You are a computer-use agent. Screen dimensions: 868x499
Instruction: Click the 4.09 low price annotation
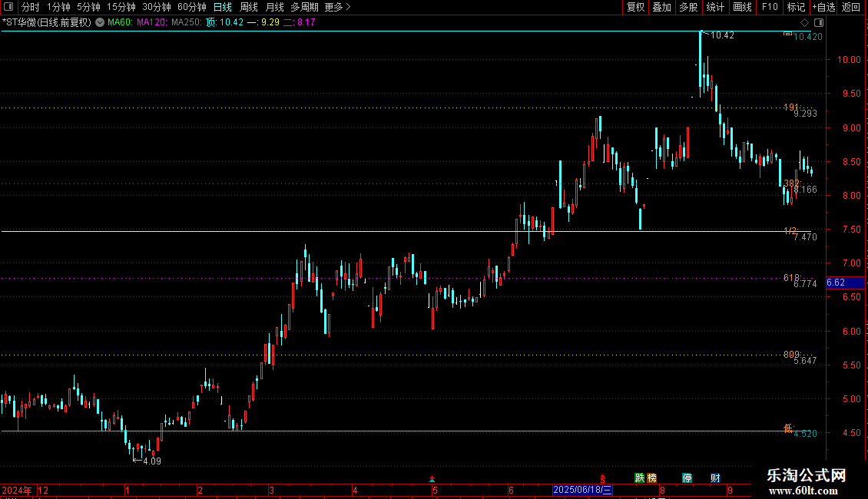151,461
